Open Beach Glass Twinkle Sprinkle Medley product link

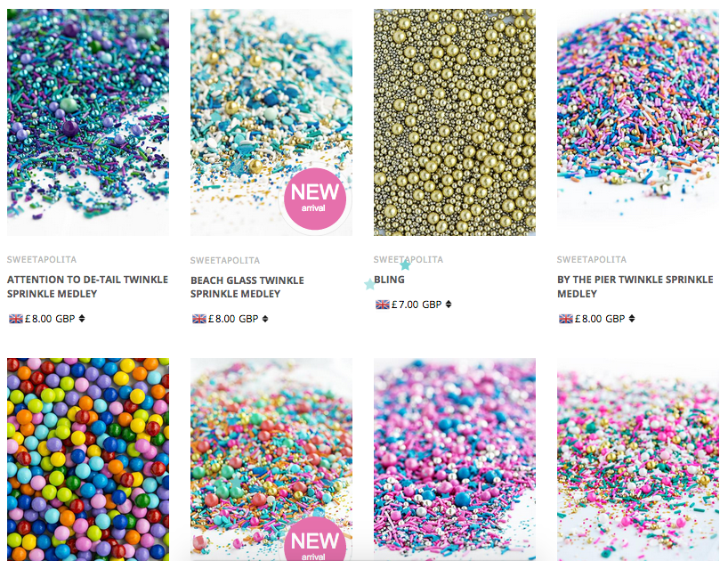click(247, 287)
